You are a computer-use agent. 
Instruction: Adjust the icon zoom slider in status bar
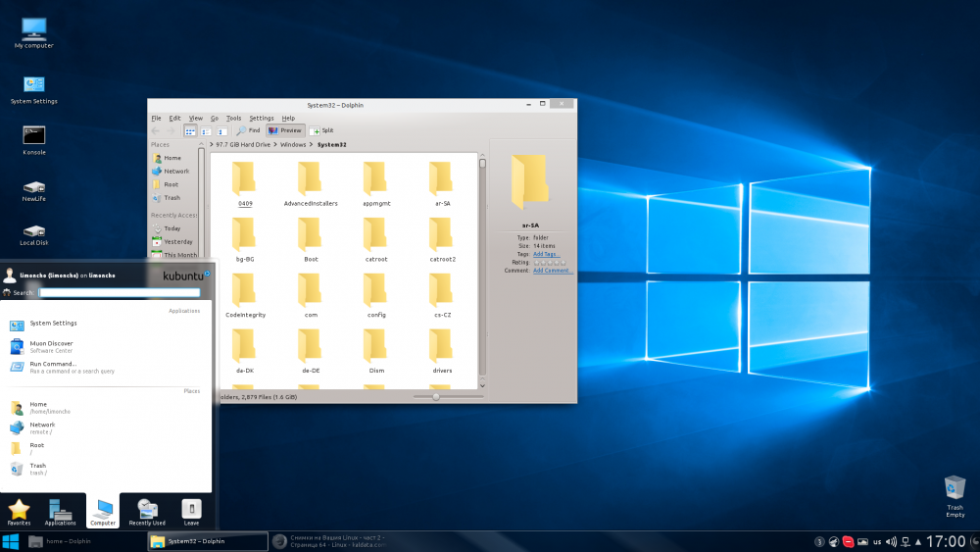(448, 397)
